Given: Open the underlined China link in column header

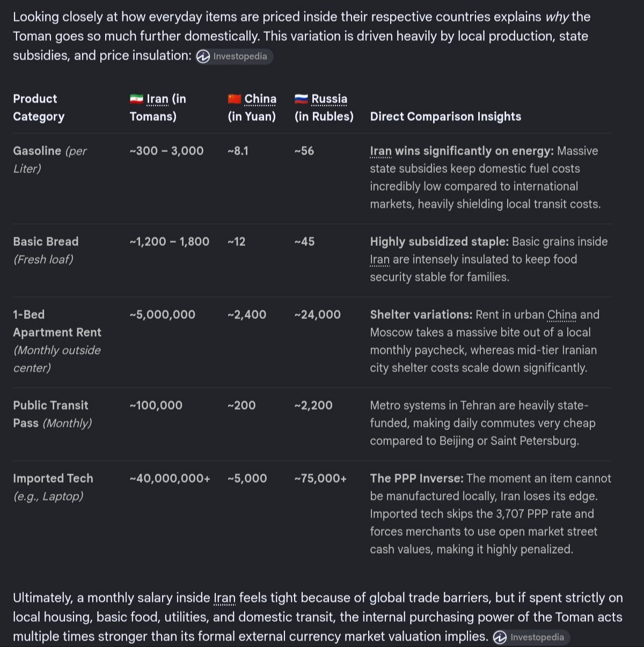Looking at the screenshot, I should [x=260, y=99].
